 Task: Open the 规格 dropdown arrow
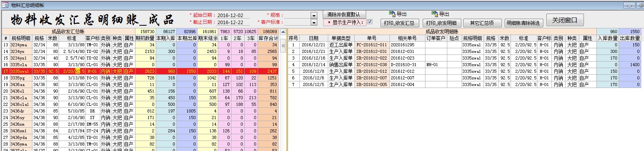point(314,15)
